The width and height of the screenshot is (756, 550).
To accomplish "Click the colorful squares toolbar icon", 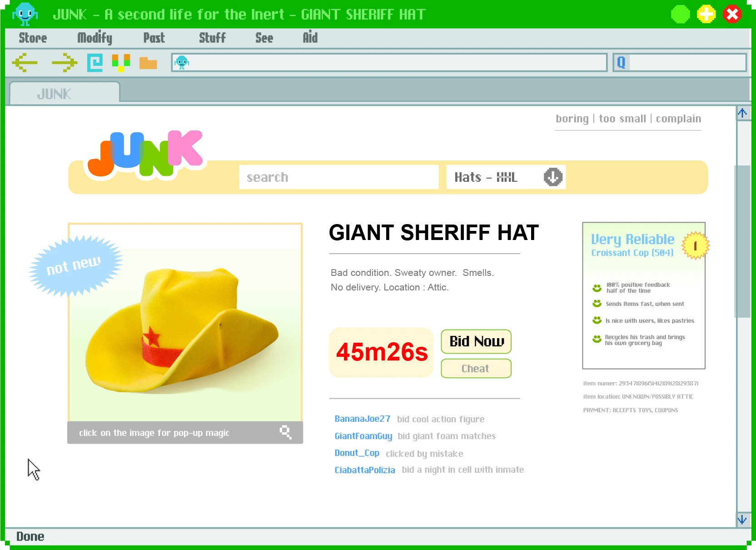I will (121, 63).
